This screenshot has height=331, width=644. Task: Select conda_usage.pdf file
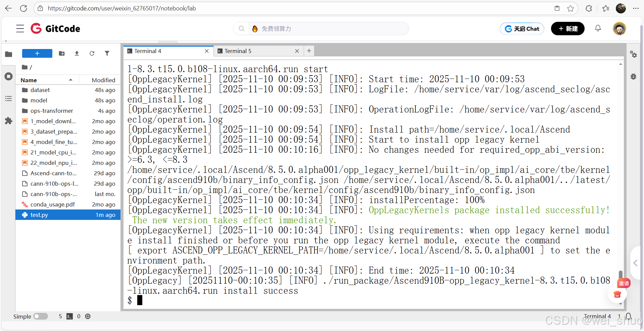tap(68, 204)
